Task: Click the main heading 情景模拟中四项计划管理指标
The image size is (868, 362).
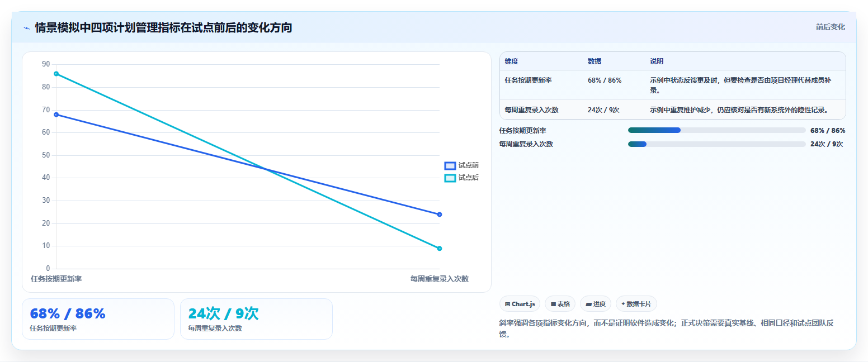Action: pos(163,27)
